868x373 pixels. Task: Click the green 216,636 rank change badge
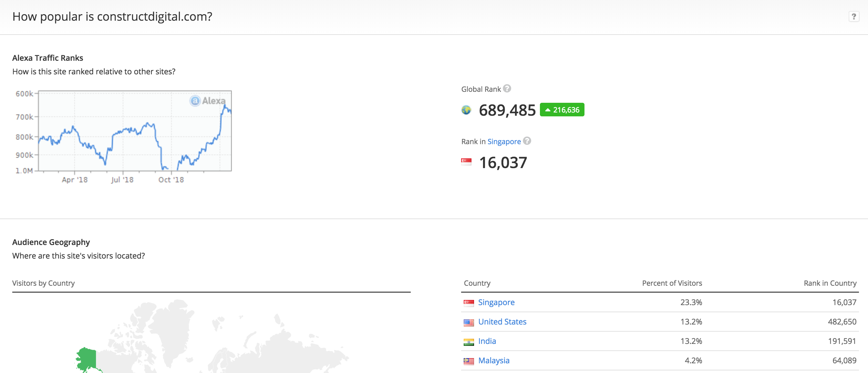click(x=562, y=110)
